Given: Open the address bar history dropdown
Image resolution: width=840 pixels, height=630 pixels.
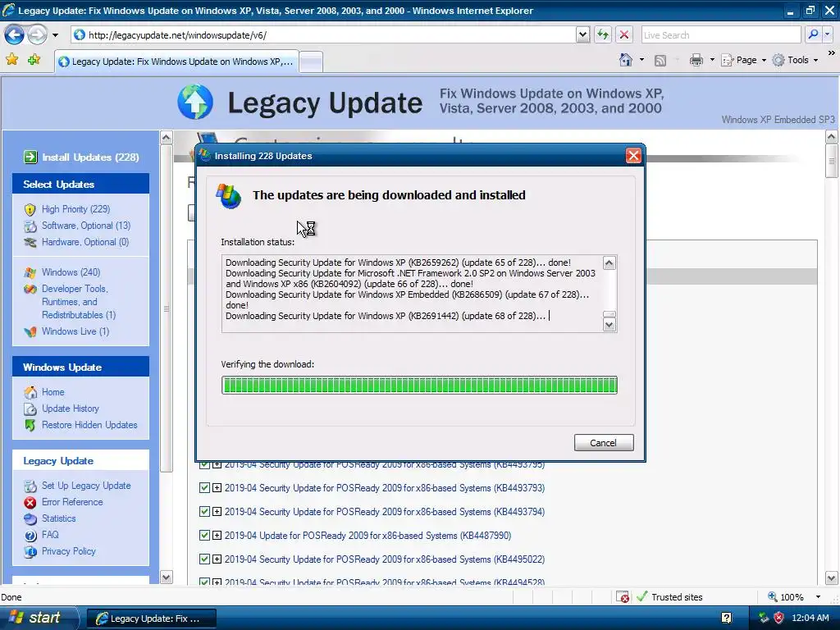Looking at the screenshot, I should 583,35.
